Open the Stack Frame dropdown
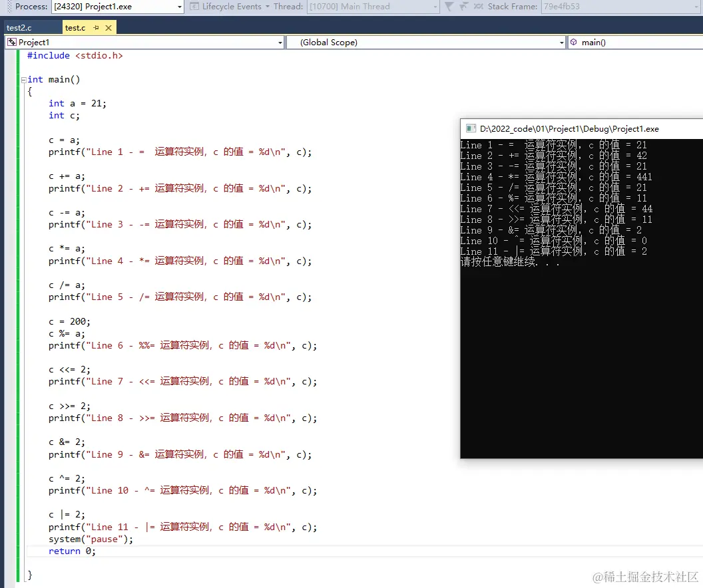The height and width of the screenshot is (588, 703). pyautogui.click(x=696, y=7)
